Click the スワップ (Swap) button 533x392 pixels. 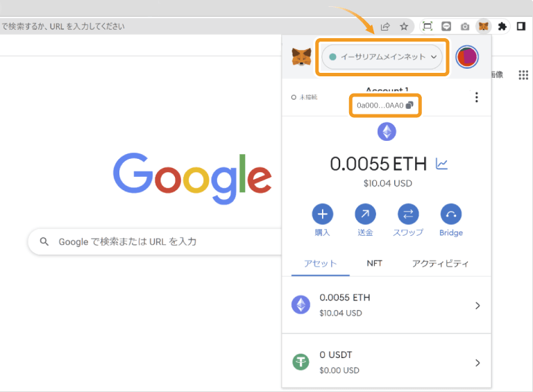click(408, 214)
